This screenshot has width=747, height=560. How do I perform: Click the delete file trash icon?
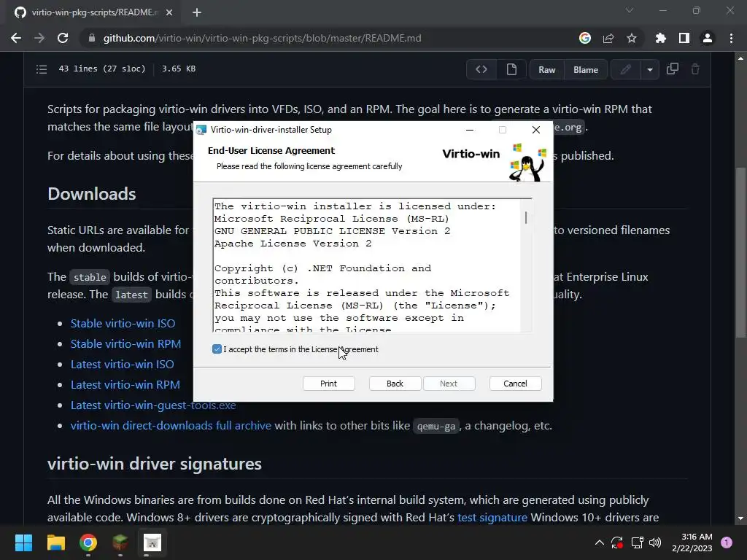(x=695, y=69)
